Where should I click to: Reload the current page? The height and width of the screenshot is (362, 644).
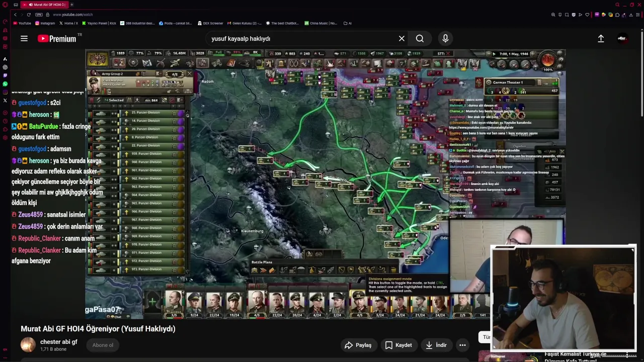[29, 15]
